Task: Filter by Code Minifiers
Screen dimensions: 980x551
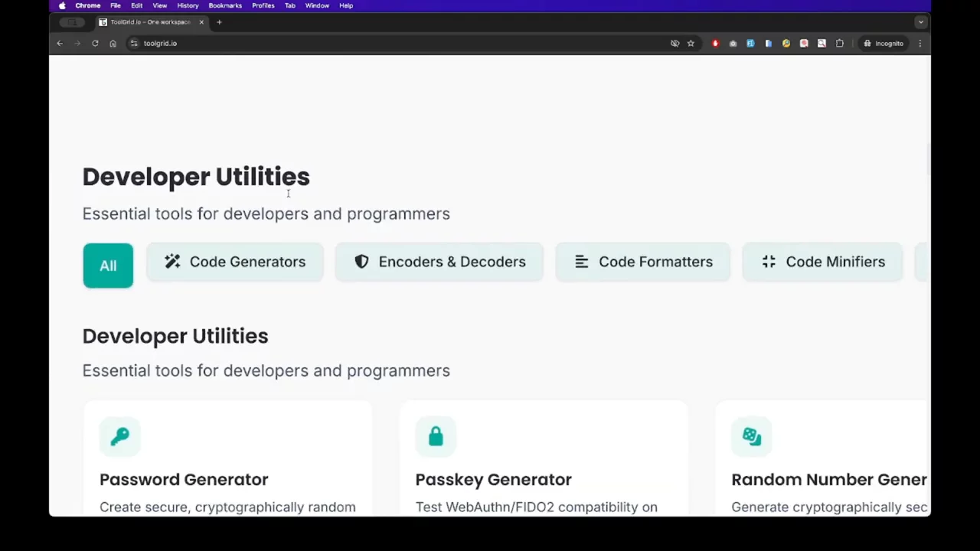Action: click(x=823, y=262)
